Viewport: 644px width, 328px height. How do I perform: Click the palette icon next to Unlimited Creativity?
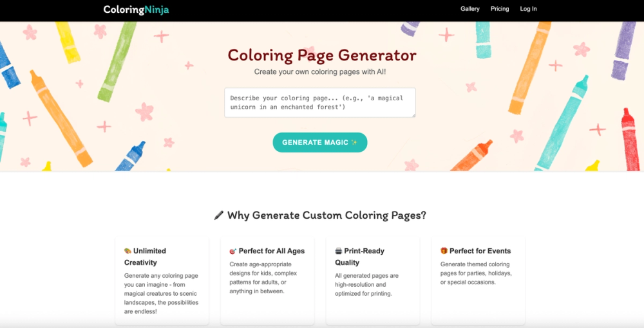click(x=128, y=251)
